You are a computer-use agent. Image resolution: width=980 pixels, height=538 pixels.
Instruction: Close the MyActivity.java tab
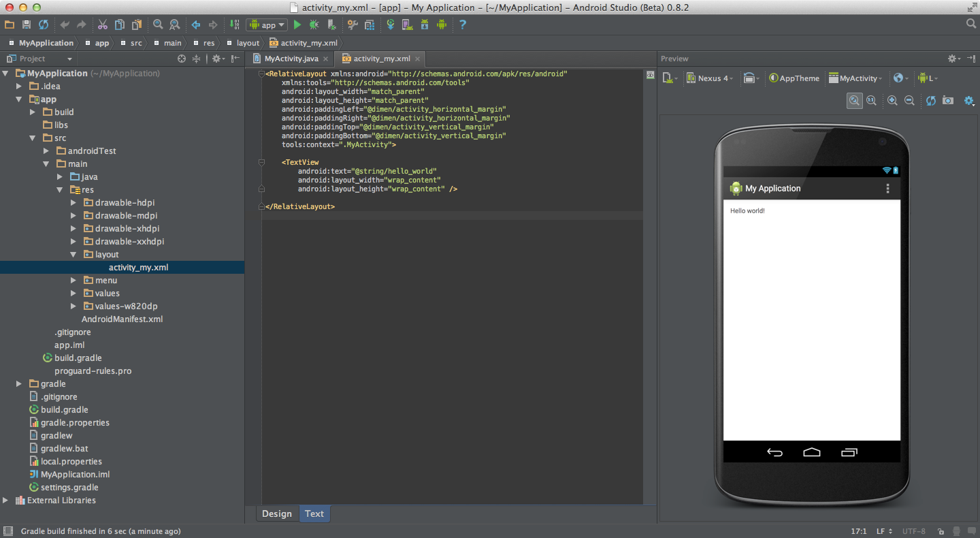327,59
